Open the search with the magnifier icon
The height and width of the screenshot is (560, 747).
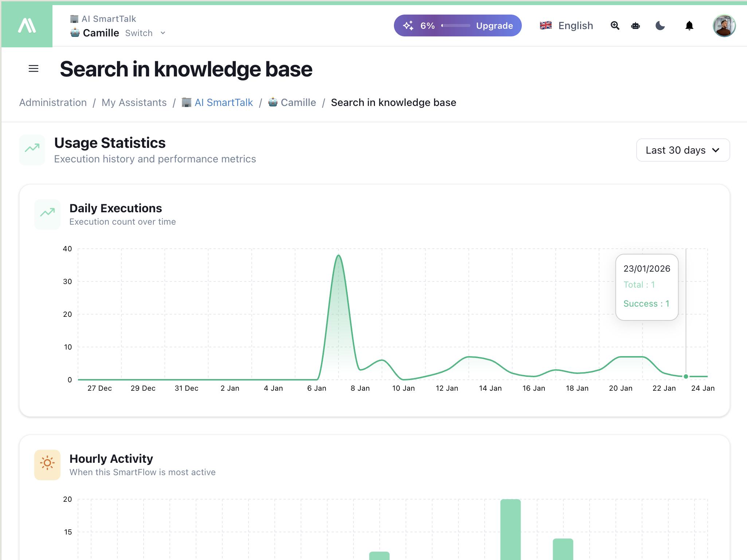coord(615,25)
